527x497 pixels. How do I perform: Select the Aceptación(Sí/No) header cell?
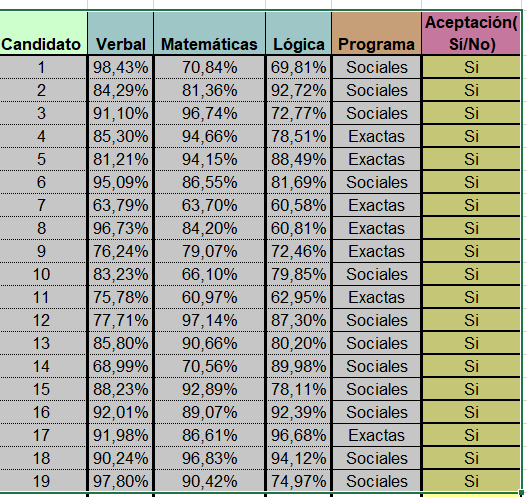click(x=471, y=33)
